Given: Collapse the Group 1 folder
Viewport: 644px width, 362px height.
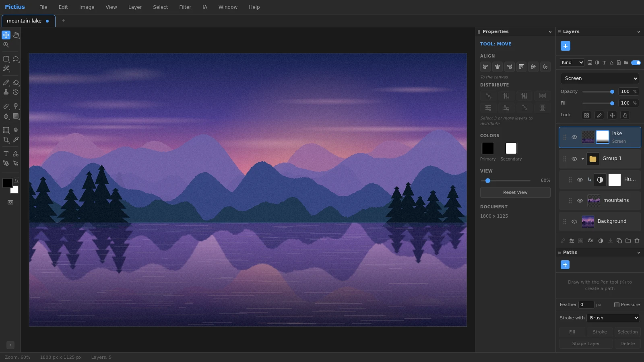Looking at the screenshot, I should point(582,158).
